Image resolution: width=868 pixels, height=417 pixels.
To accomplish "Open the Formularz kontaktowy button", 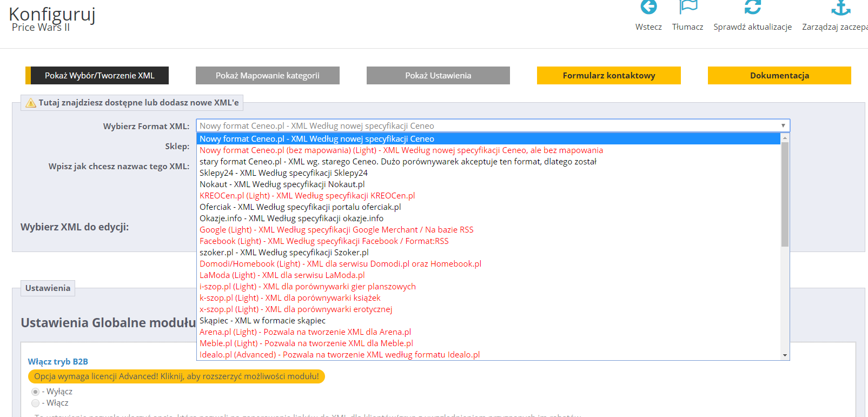I will pos(608,76).
